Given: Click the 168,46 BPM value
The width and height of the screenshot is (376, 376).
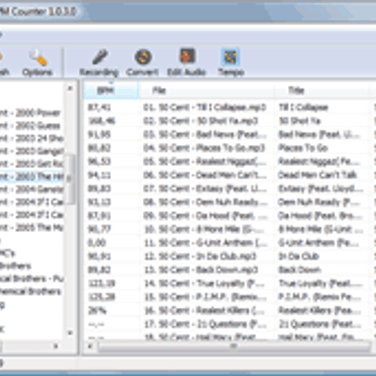Looking at the screenshot, I should coord(101,121).
